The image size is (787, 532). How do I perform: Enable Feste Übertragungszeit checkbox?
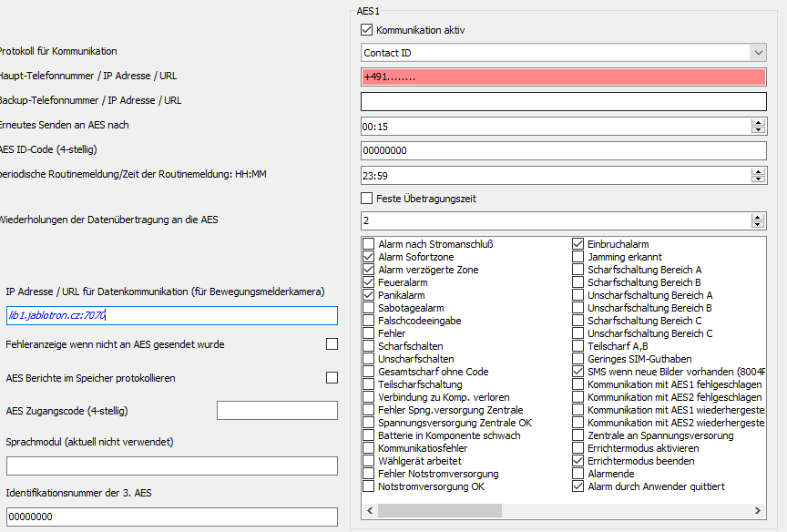tap(368, 199)
